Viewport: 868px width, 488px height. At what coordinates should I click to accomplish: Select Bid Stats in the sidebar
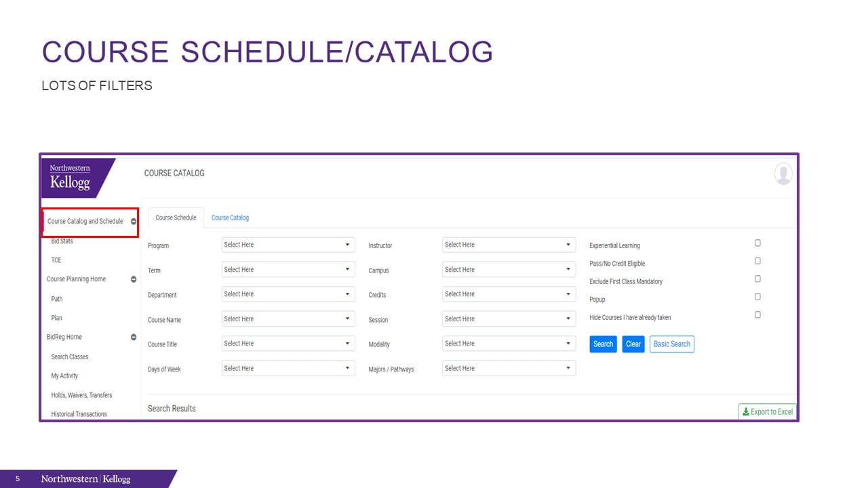62,241
